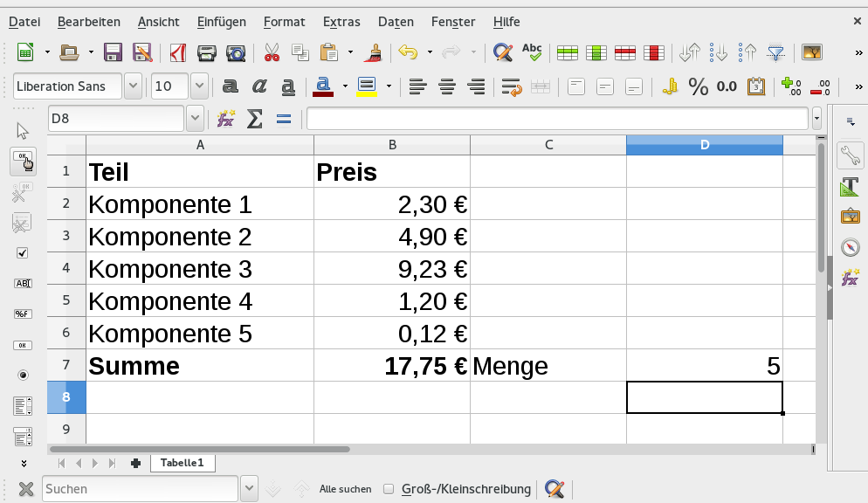Open the Find & Replace tool

click(502, 52)
